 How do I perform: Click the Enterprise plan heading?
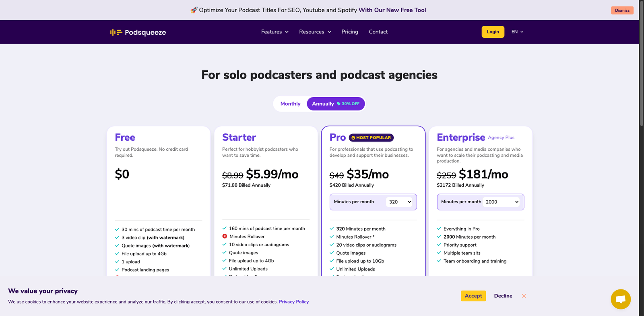pos(461,137)
